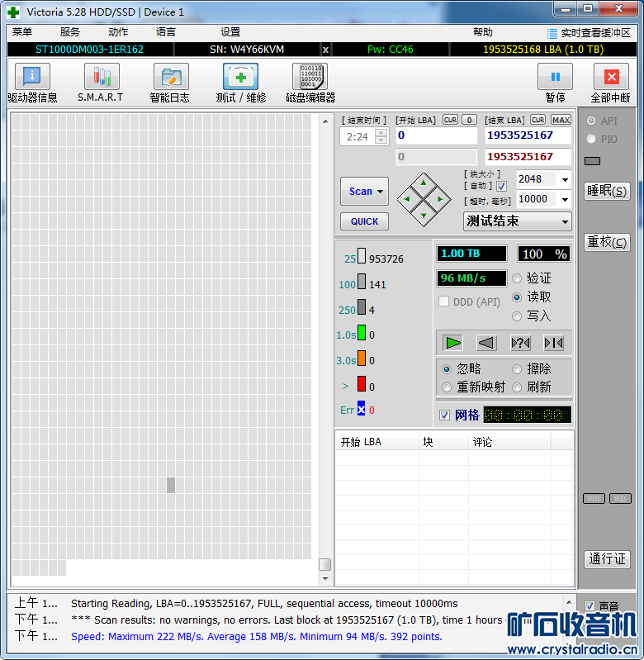Click the 0 button beside start LBA

coord(469,120)
